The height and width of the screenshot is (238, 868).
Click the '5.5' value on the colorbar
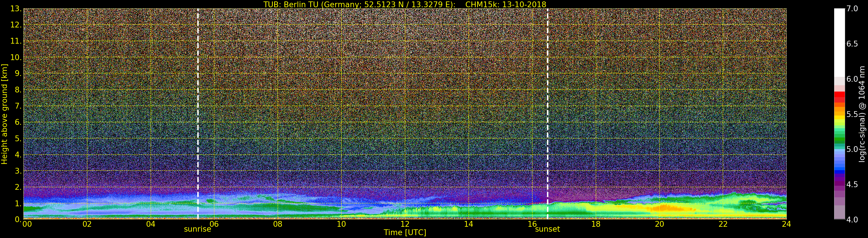(x=852, y=114)
